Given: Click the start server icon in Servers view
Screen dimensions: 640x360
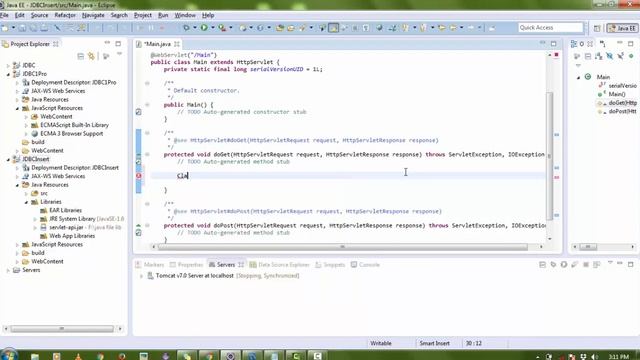Looking at the screenshot, I should coord(564,264).
